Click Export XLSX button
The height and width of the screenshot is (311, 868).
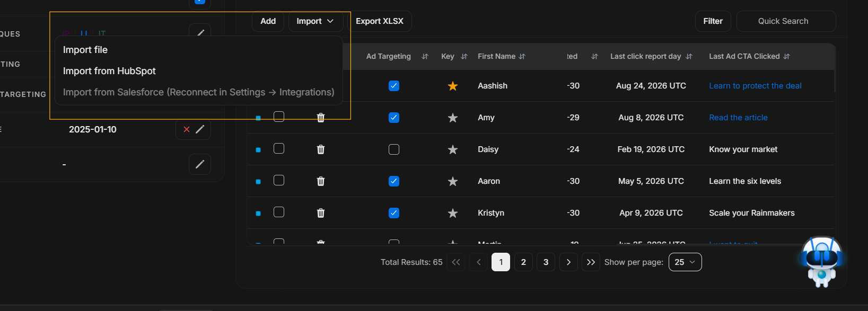click(x=380, y=21)
